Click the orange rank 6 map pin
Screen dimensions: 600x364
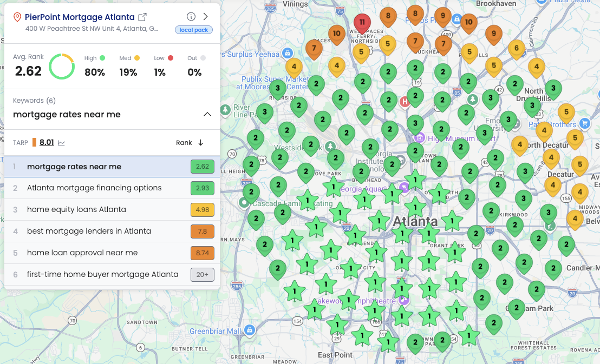[x=516, y=49]
